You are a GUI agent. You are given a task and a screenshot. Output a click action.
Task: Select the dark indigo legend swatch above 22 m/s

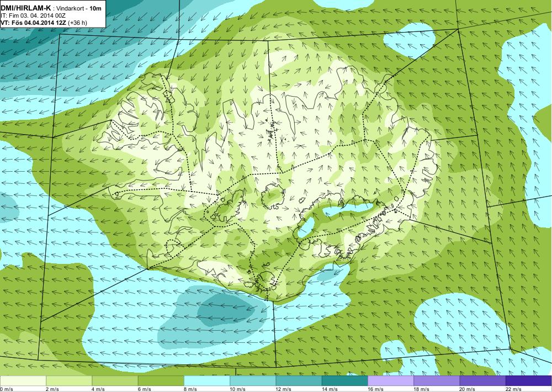(x=528, y=381)
